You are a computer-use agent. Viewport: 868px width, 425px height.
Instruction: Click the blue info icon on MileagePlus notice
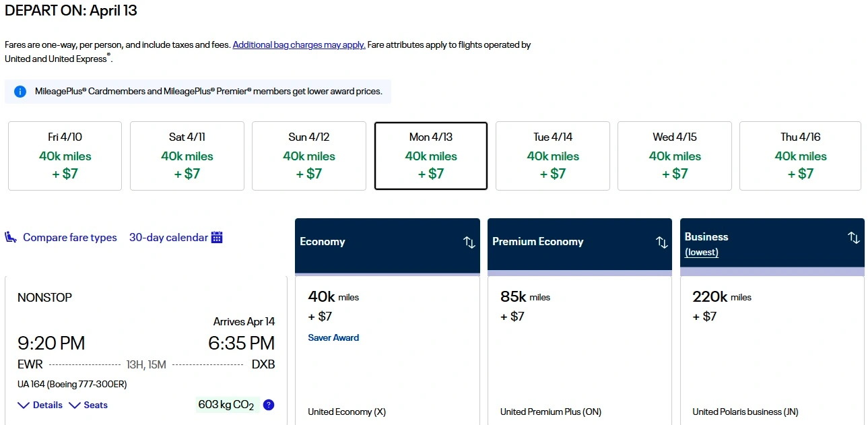(x=20, y=92)
